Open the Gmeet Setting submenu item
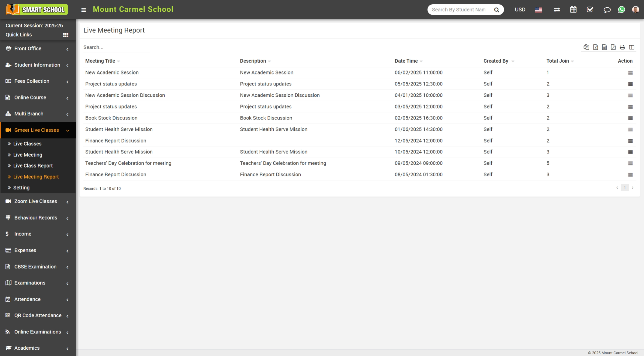The width and height of the screenshot is (644, 356). pos(21,188)
